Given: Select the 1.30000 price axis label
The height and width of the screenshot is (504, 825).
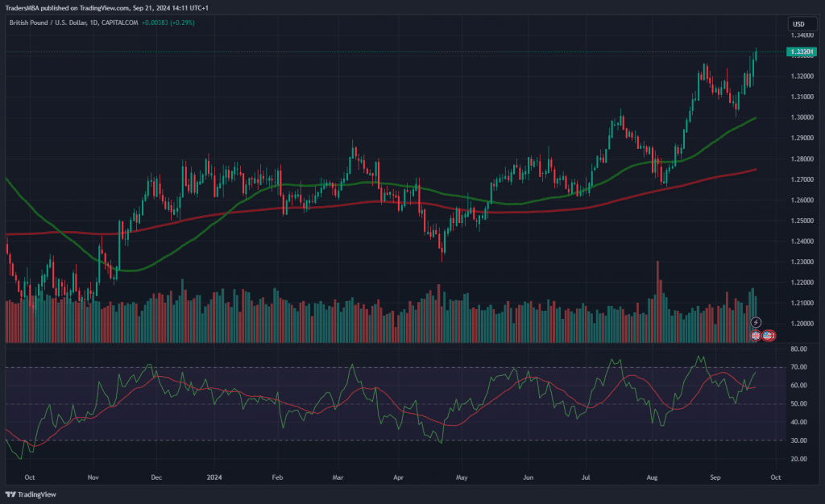Looking at the screenshot, I should [x=801, y=118].
